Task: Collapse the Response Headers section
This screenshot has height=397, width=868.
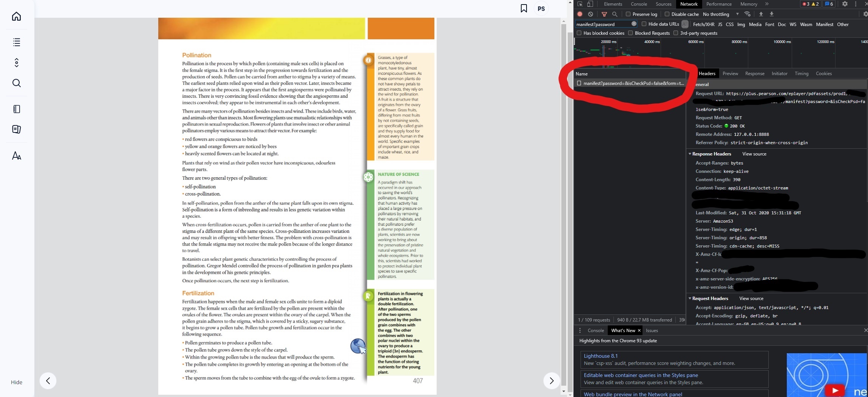Action: [690, 154]
